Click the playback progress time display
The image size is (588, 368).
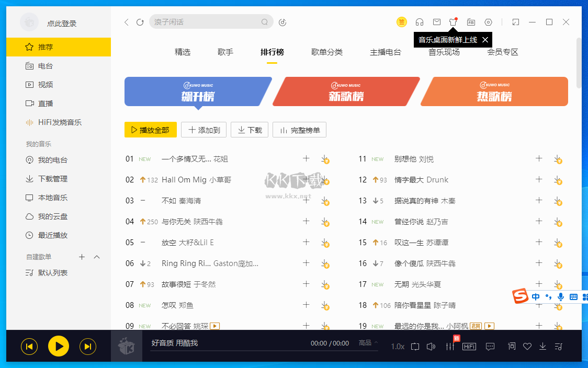point(329,342)
